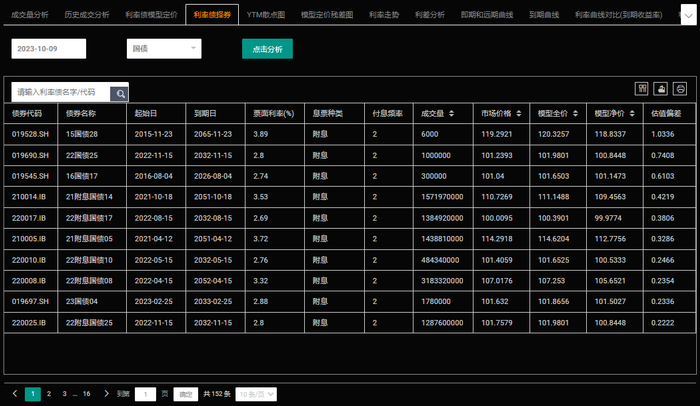This screenshot has width=700, height=406.
Task: Select the 利率债择券 tab
Action: pos(212,15)
